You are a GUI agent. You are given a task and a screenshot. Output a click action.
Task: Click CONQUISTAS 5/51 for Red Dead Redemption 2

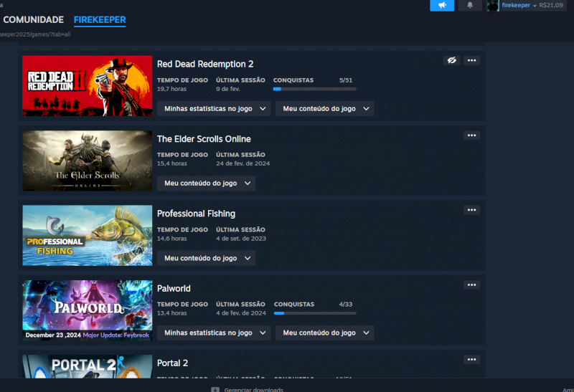(x=313, y=80)
